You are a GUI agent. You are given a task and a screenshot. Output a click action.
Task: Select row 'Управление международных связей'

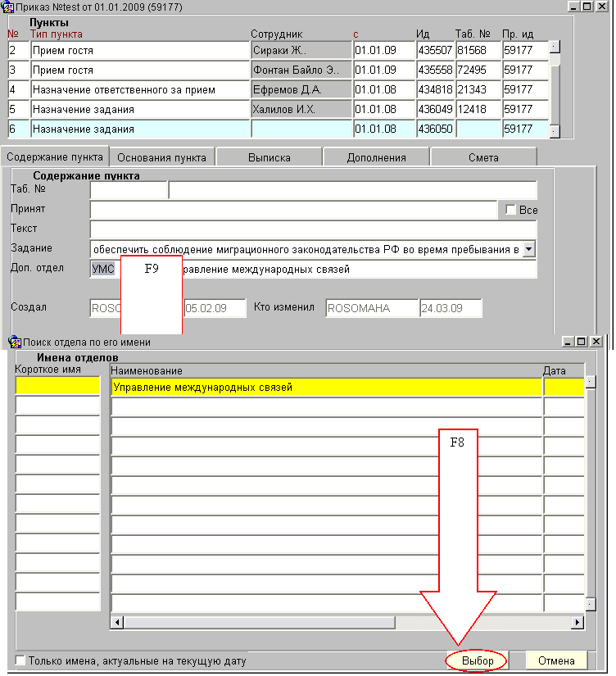[326, 387]
